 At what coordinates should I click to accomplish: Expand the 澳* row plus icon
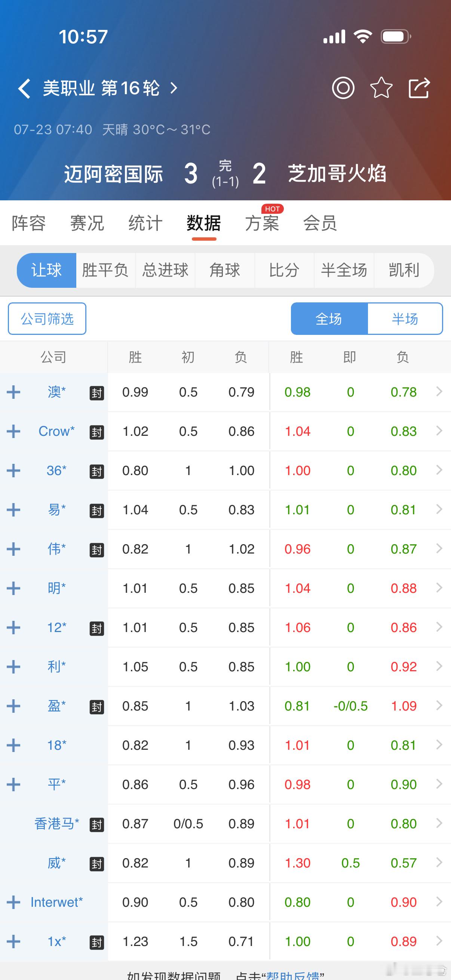(13, 392)
